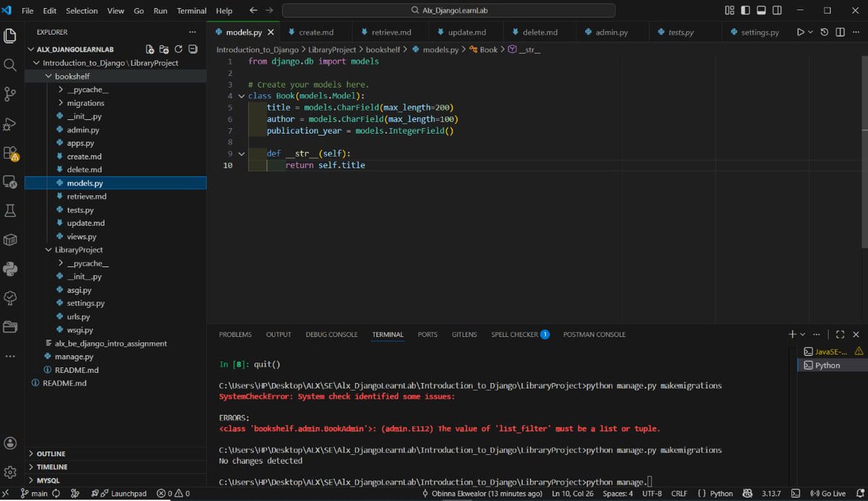Click Ln 10, Col 26 position indicator

tap(571, 494)
